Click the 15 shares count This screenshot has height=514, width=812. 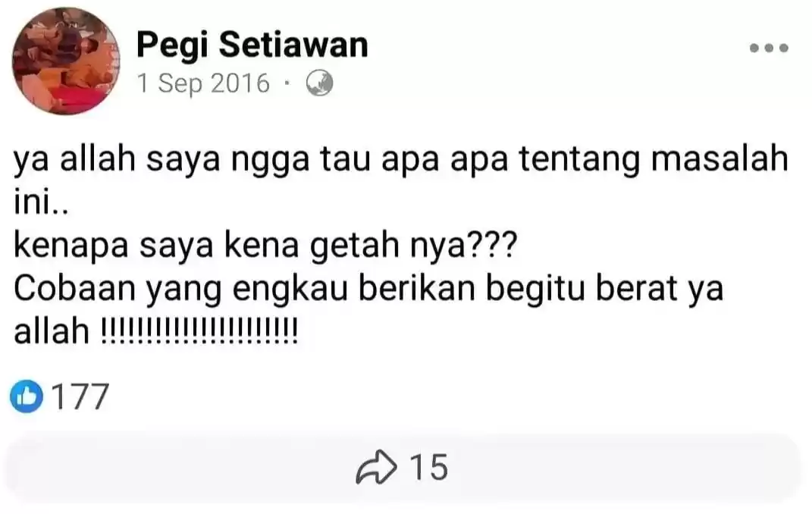(x=428, y=467)
